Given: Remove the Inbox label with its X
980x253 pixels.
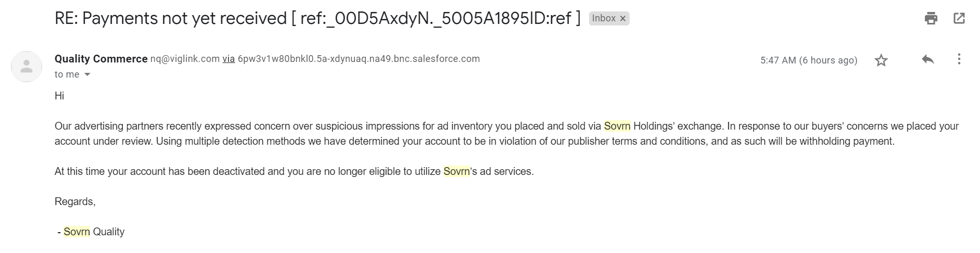Looking at the screenshot, I should 623,19.
